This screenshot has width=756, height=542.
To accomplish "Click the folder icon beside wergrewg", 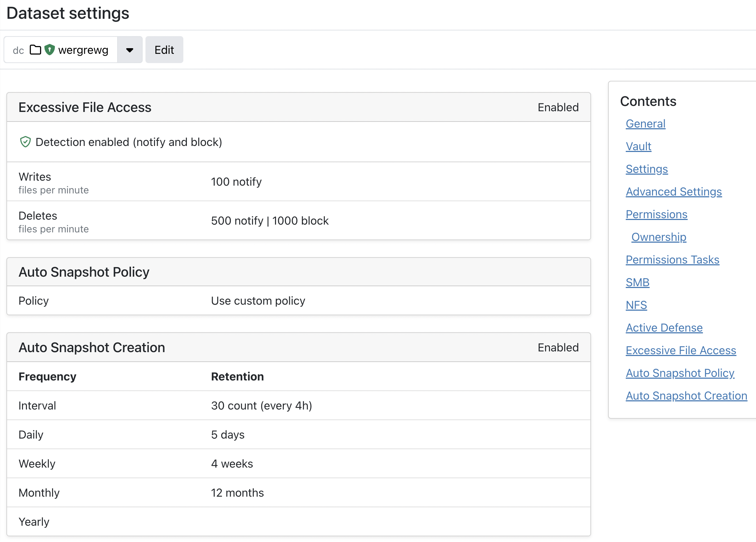I will coord(35,50).
